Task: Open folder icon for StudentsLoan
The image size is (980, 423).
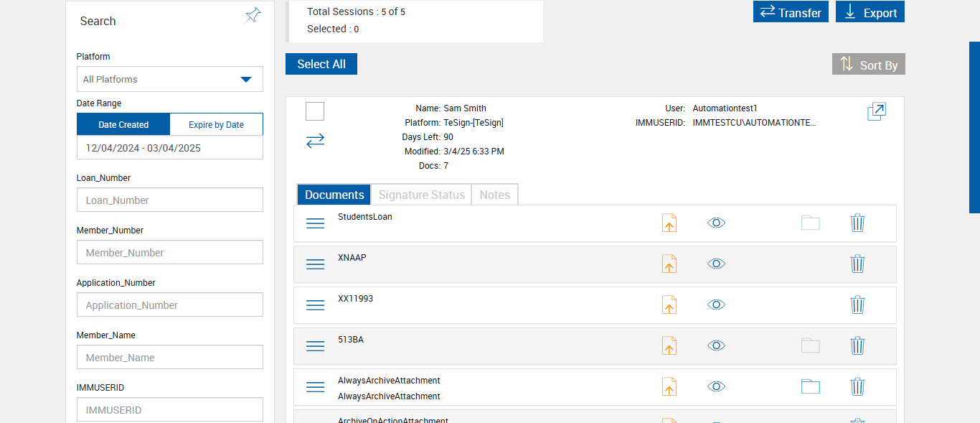Action: [x=811, y=223]
